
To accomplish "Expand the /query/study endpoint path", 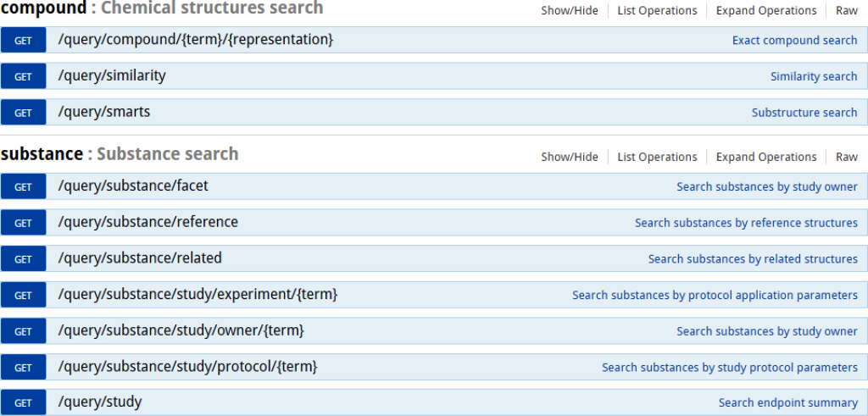I will 99,402.
